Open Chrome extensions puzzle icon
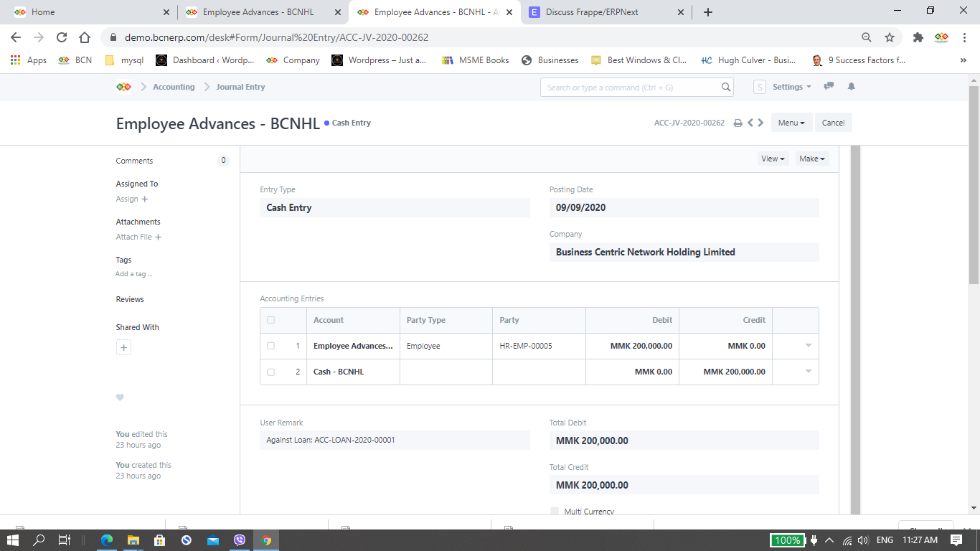The height and width of the screenshot is (551, 980). 918,37
